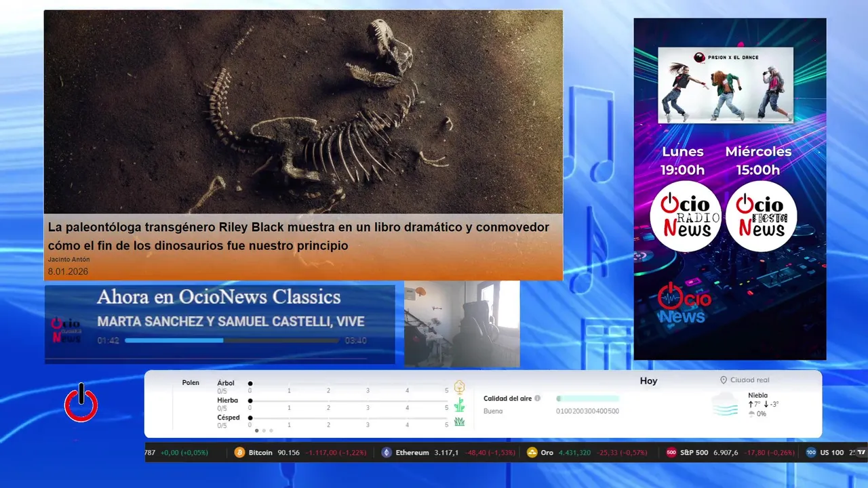Screen dimensions: 868x488
Task: Click the song progress bar
Action: [x=232, y=340]
